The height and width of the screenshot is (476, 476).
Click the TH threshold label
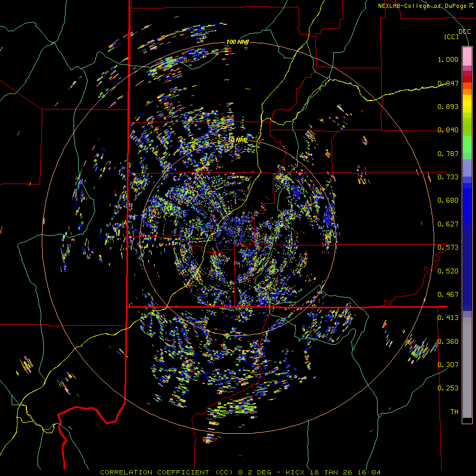coord(454,411)
